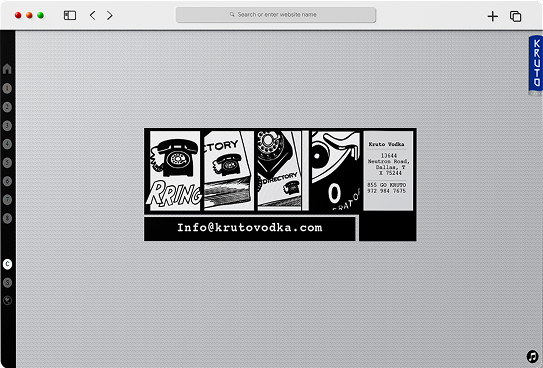The width and height of the screenshot is (543, 368).
Task: Click the 855 GO KRUTO phone number
Action: click(386, 185)
